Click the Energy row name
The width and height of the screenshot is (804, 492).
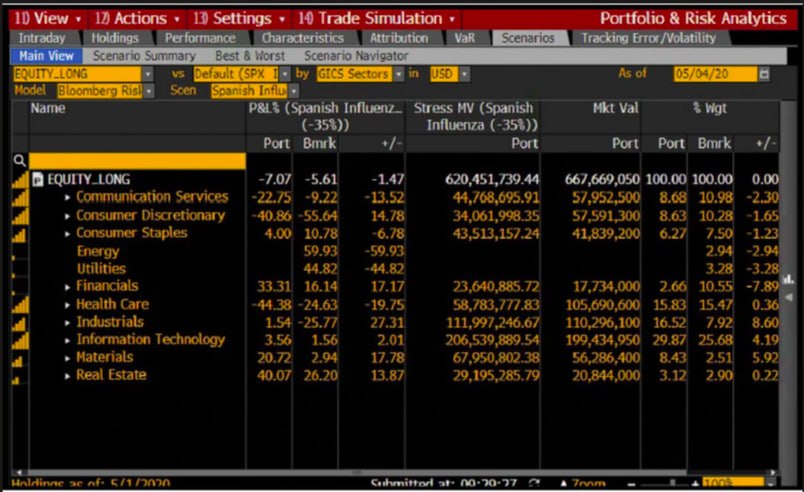pos(97,251)
